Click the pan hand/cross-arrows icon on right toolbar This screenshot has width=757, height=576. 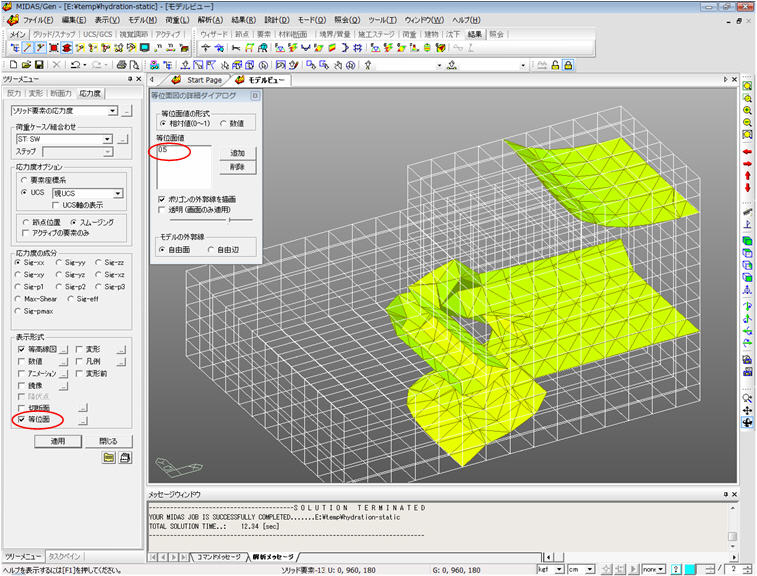(747, 410)
